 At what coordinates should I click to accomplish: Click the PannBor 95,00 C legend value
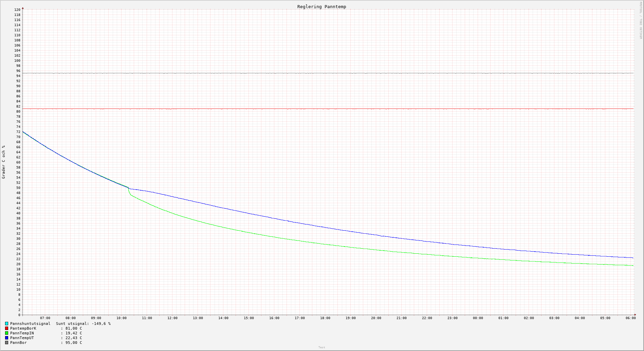(73, 343)
